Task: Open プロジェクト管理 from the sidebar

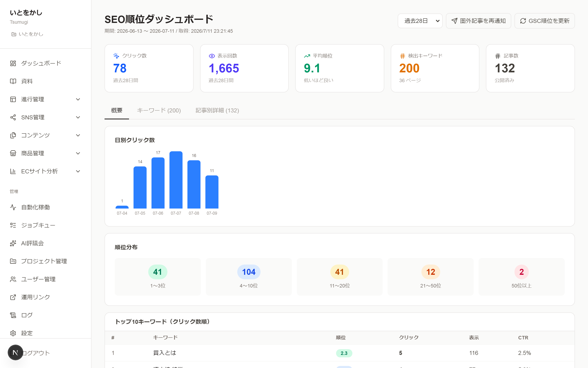Action: point(46,261)
